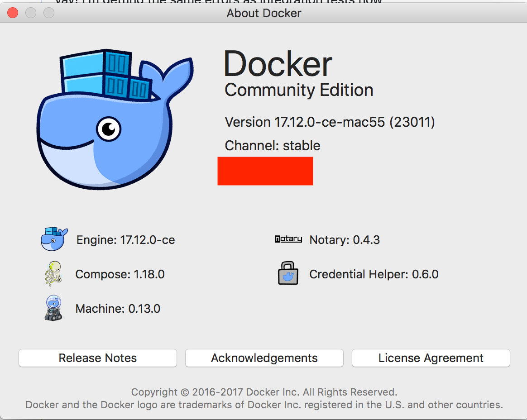
Task: Click the Engine: 17.12.0-ce text
Action: pos(126,240)
